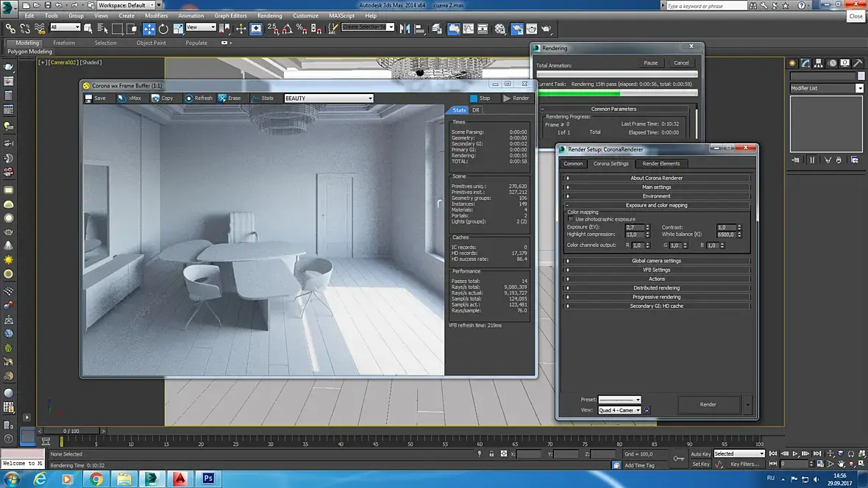Open the Graph Editors menu
The width and height of the screenshot is (868, 488).
tap(230, 15)
